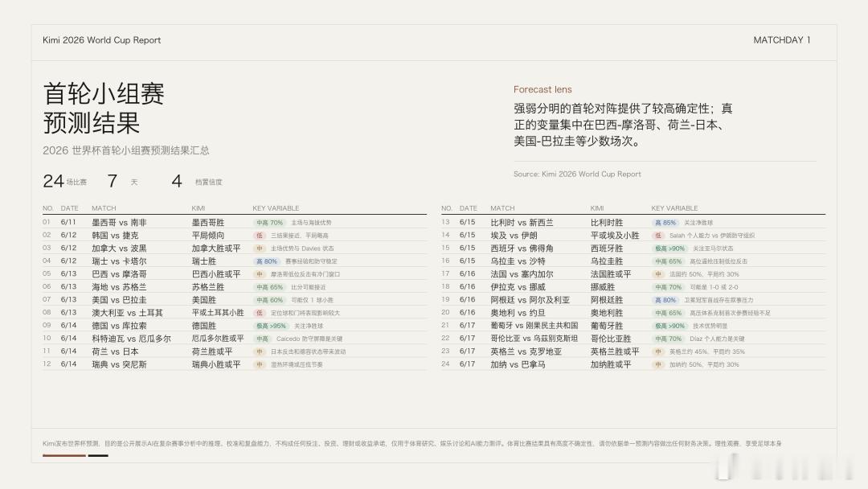Select match 哥伦比亚 vs 乌兹别克斯坦
The image size is (868, 489).
click(534, 339)
